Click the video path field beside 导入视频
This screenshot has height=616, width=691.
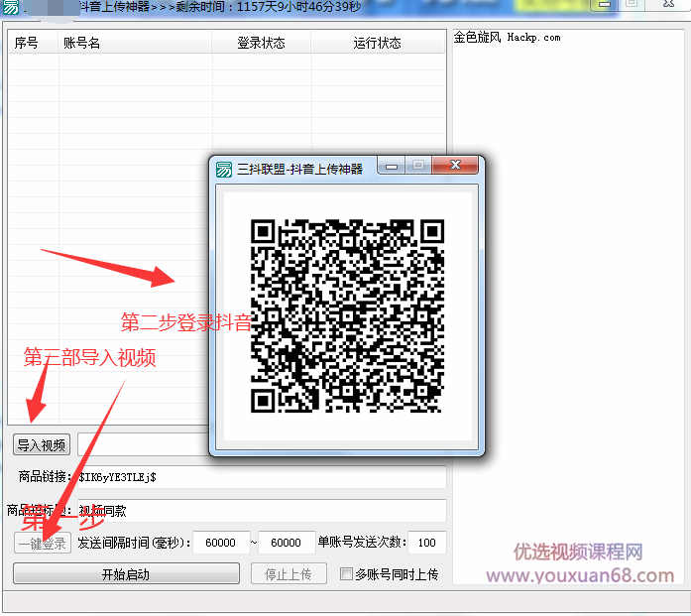[143, 444]
